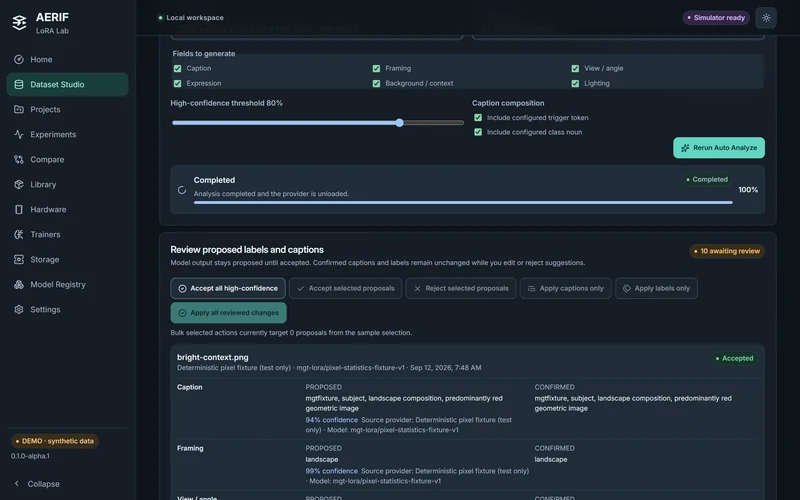Uncheck the Caption field checkbox
The width and height of the screenshot is (800, 500).
(x=178, y=68)
